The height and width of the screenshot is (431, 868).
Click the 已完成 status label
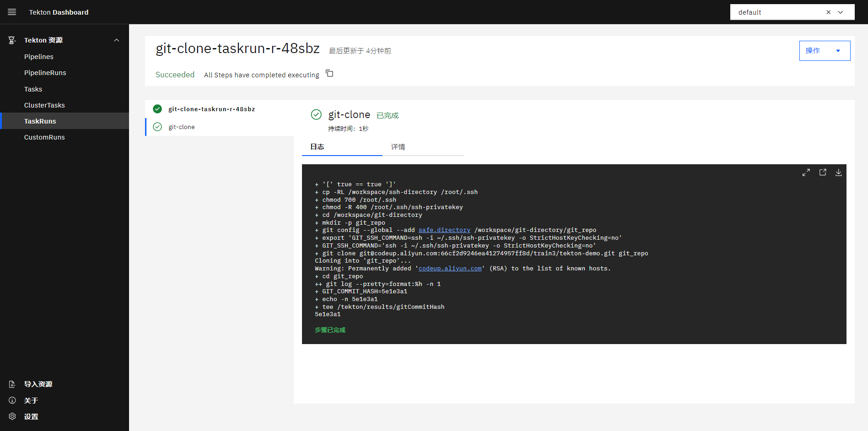tap(388, 115)
